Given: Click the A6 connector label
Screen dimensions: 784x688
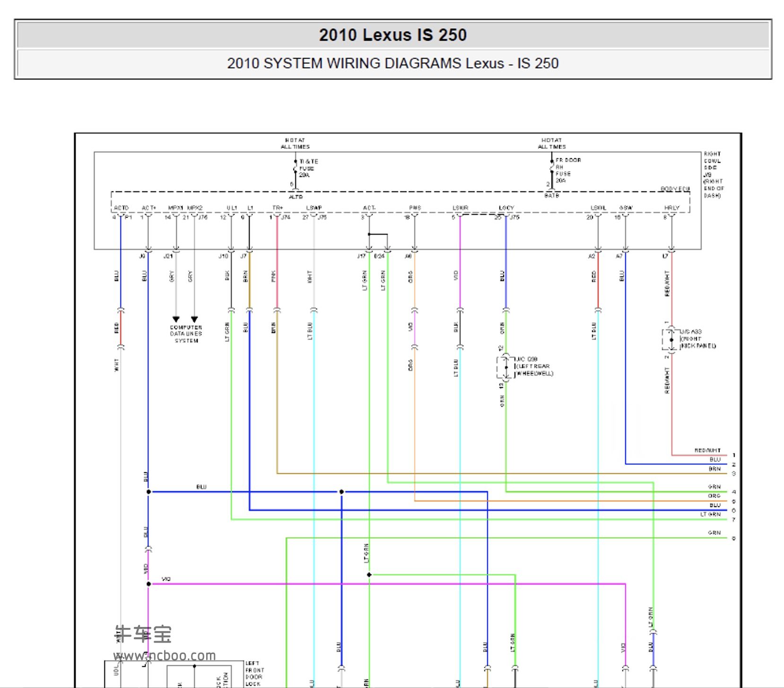Looking at the screenshot, I should [x=409, y=256].
